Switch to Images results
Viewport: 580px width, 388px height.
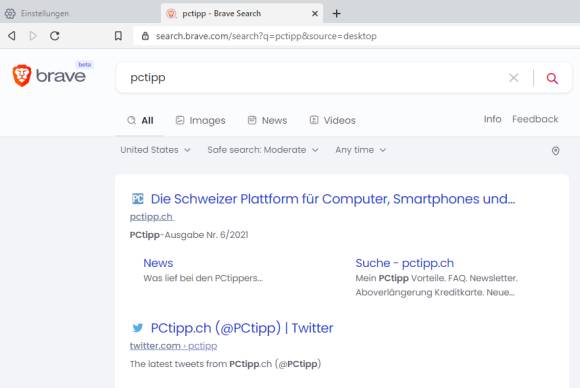200,120
